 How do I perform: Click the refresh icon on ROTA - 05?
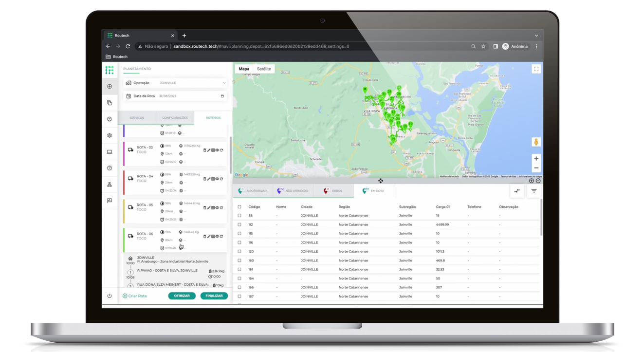point(221,208)
